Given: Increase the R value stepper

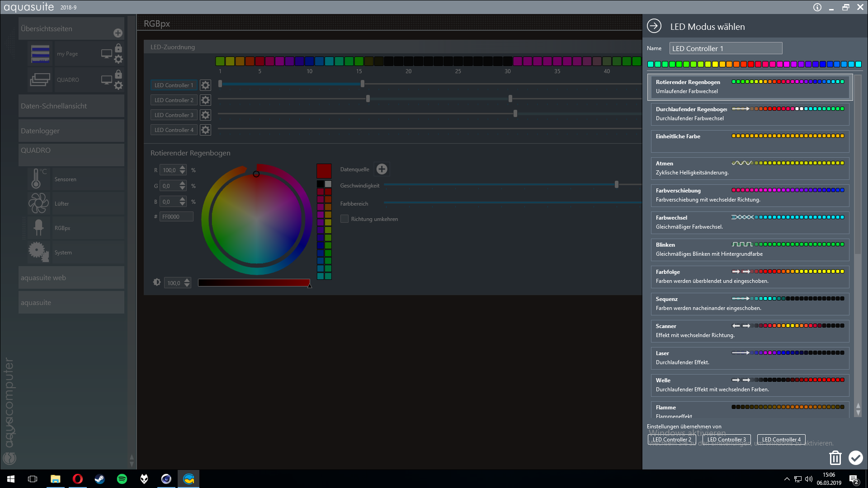Looking at the screenshot, I should (183, 168).
